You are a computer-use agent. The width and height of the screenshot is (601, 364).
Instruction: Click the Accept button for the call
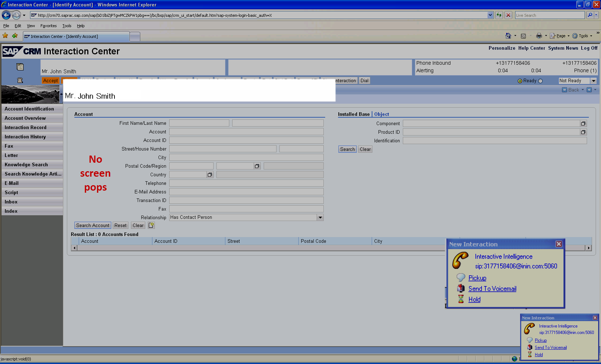point(50,81)
